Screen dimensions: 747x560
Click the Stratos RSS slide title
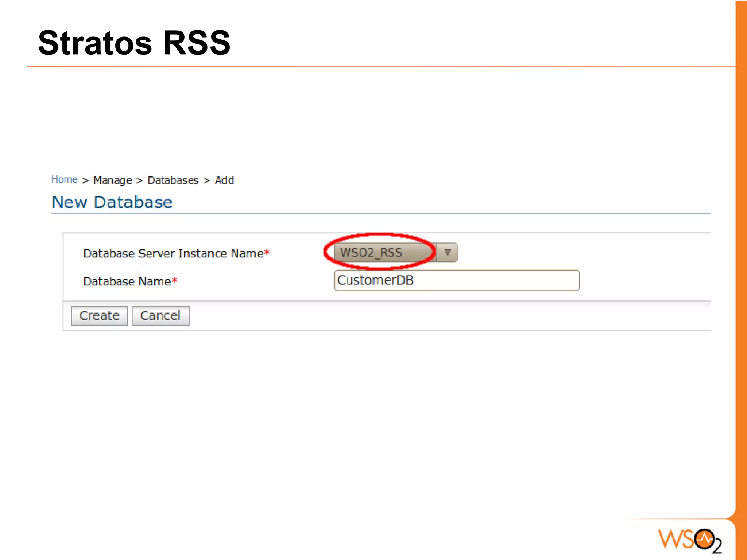pos(134,43)
